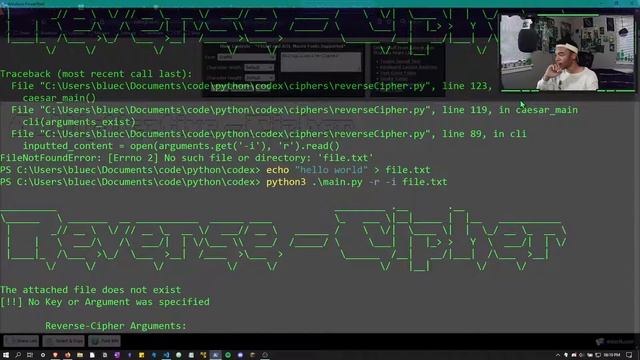Select the highlighted active terminal taskbar icon
This screenshot has height=360, width=640.
click(x=216, y=355)
